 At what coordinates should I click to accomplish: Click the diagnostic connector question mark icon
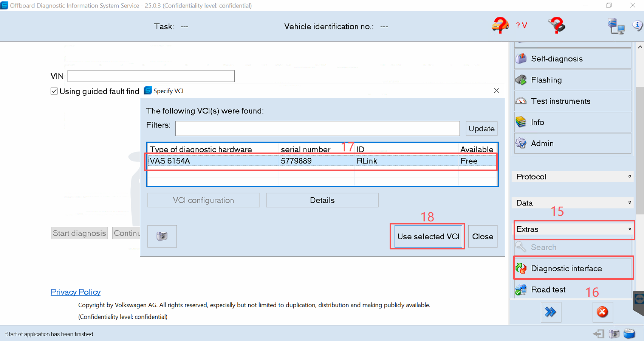coord(557,26)
